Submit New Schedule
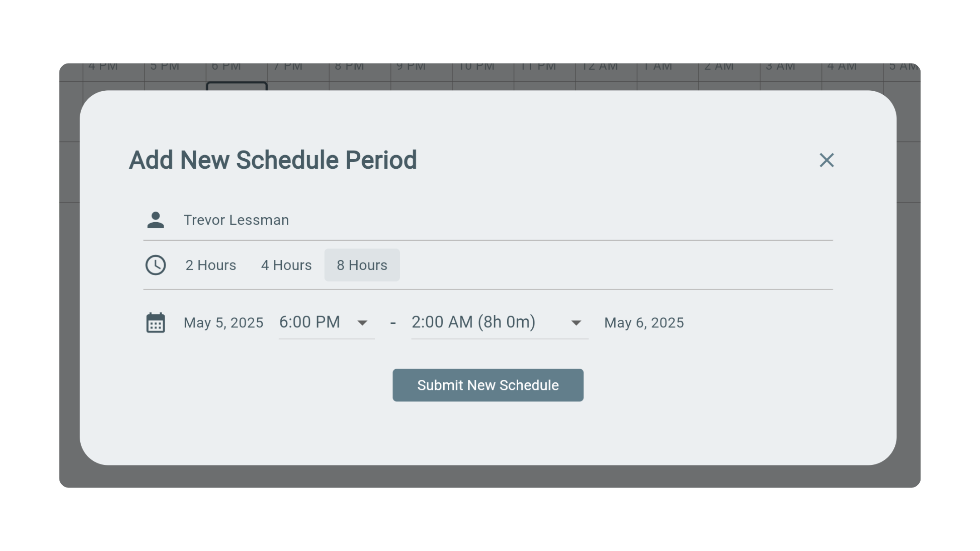This screenshot has width=980, height=551. coord(488,385)
